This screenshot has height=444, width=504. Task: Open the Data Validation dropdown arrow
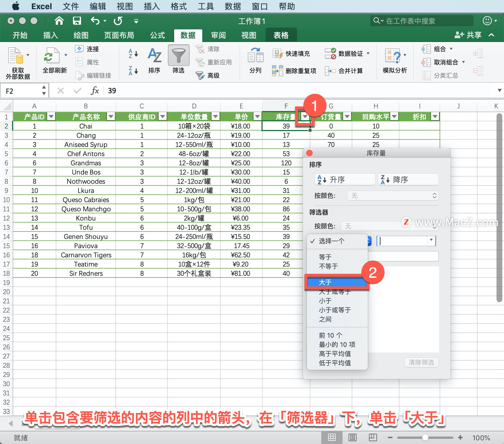pyautogui.click(x=368, y=53)
